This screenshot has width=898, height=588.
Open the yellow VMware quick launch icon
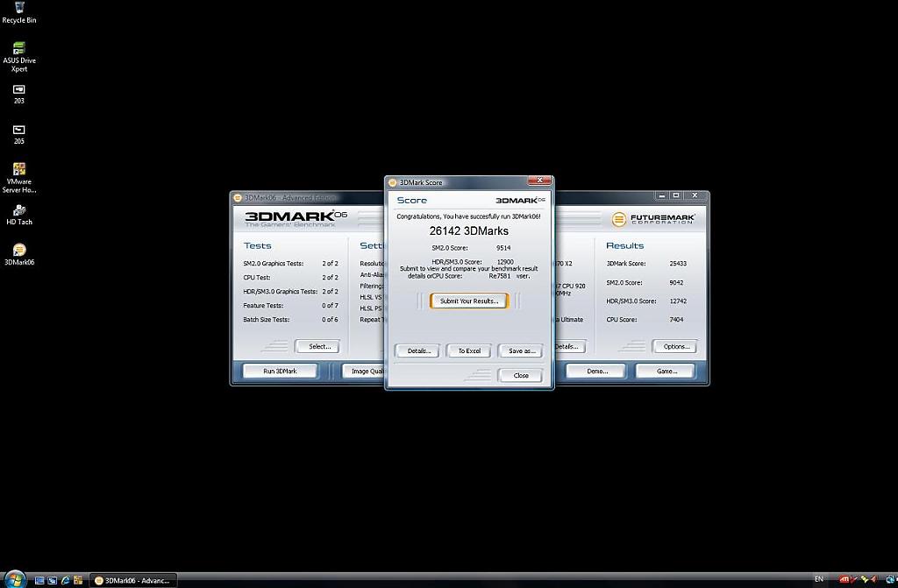(x=78, y=581)
